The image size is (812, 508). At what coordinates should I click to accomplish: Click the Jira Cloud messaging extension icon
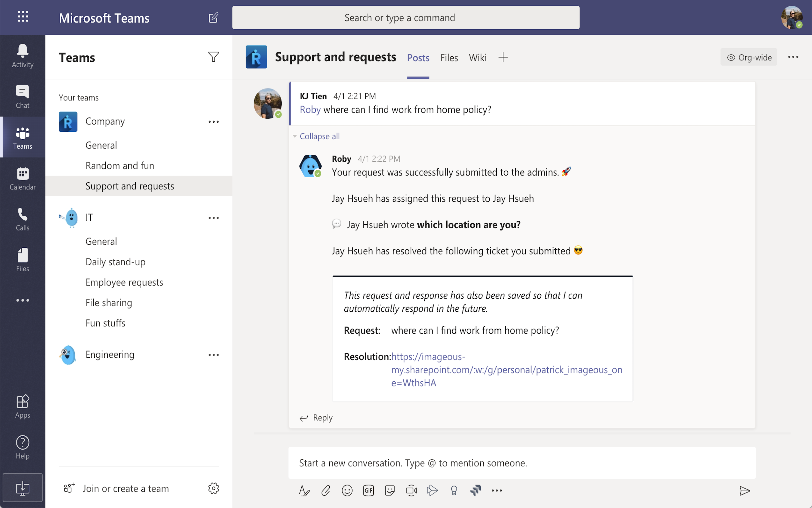475,491
